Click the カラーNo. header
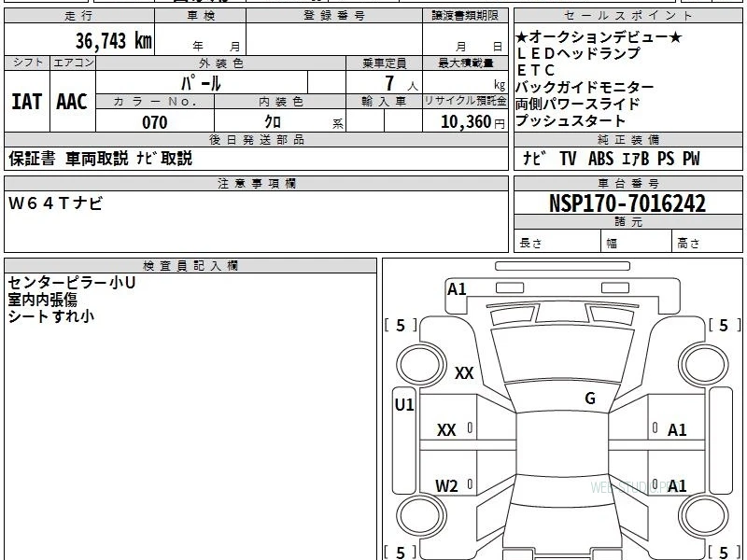 click(x=155, y=102)
